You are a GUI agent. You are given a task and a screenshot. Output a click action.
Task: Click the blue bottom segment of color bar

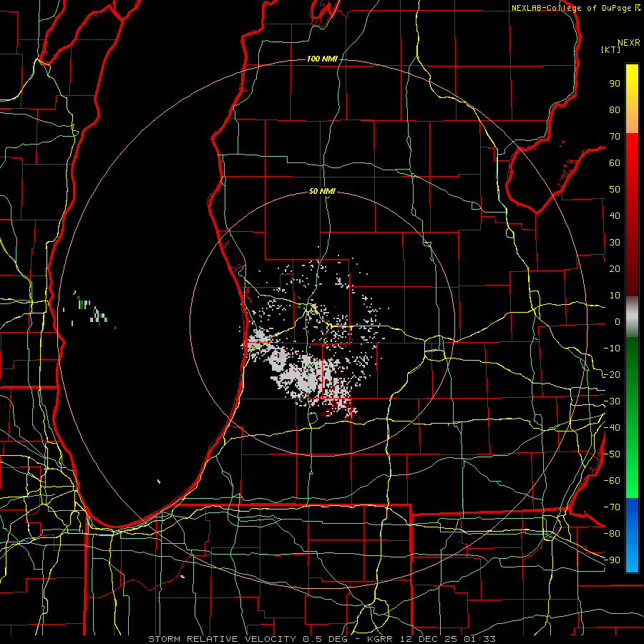point(632,535)
